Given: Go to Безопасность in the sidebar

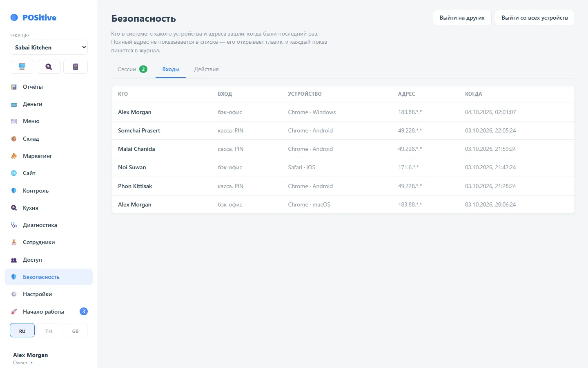Looking at the screenshot, I should (49, 277).
